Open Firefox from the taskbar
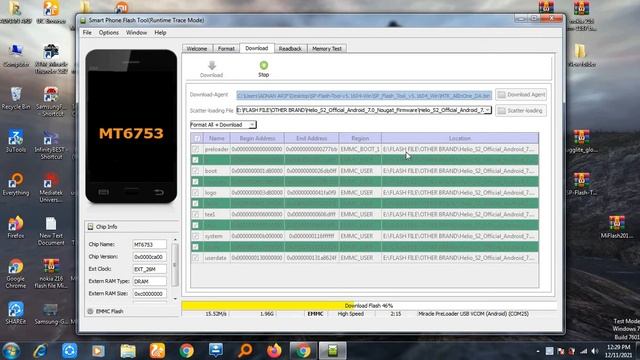The image size is (640, 360). [x=274, y=351]
